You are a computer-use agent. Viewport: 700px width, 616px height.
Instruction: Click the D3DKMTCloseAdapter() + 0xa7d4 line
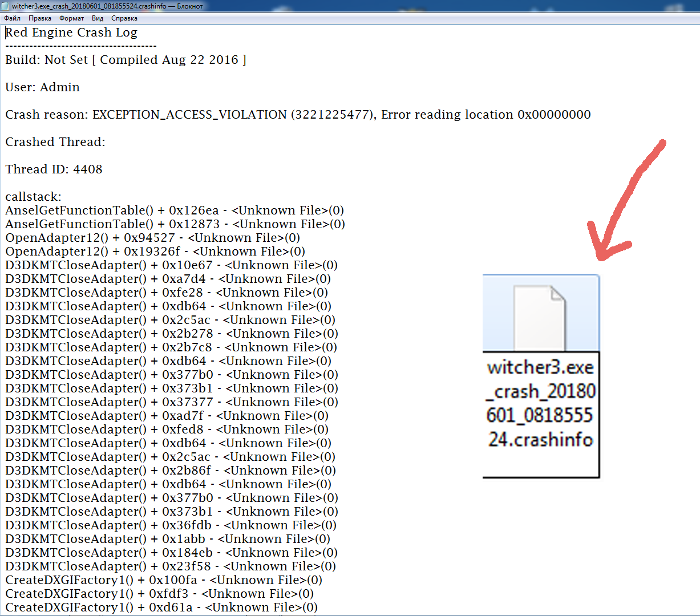pos(168,279)
